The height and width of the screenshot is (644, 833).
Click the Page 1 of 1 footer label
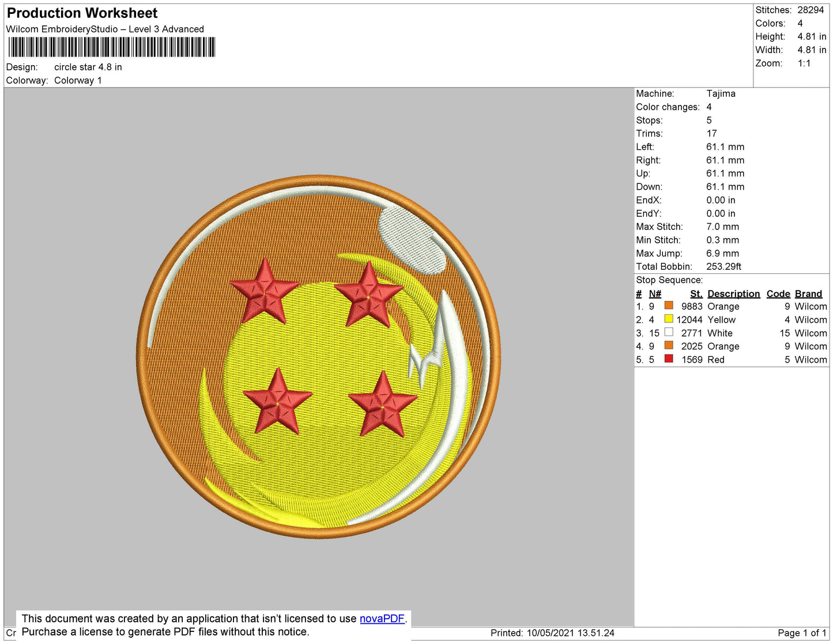802,633
